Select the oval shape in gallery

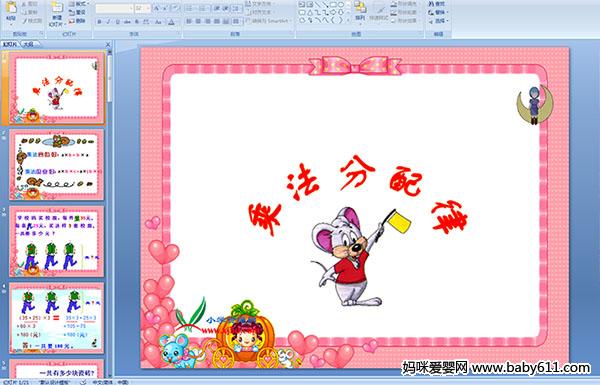click(341, 5)
